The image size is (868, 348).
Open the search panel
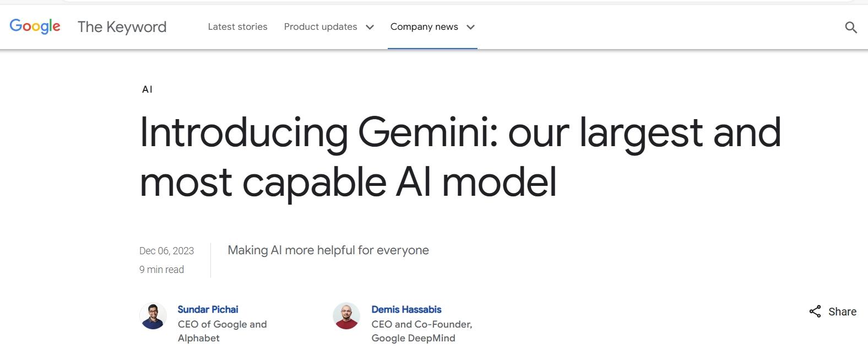pyautogui.click(x=851, y=26)
